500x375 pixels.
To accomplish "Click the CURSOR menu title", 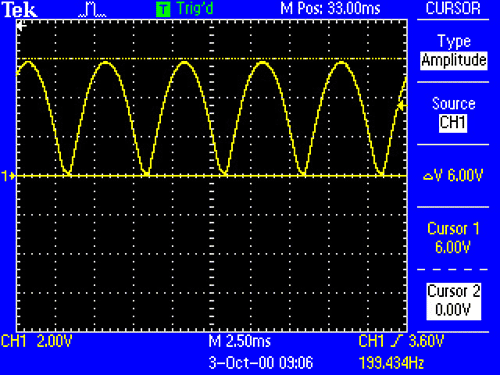I will [x=453, y=8].
